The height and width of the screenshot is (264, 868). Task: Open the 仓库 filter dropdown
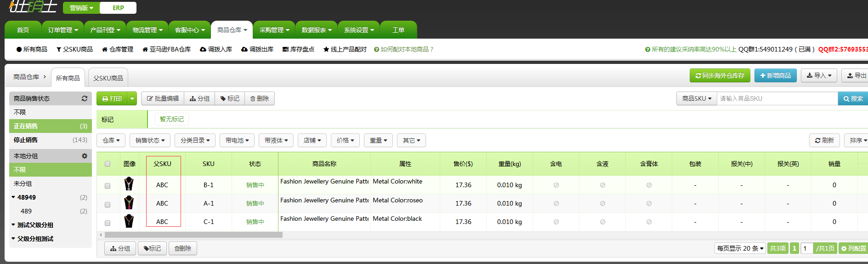click(111, 140)
